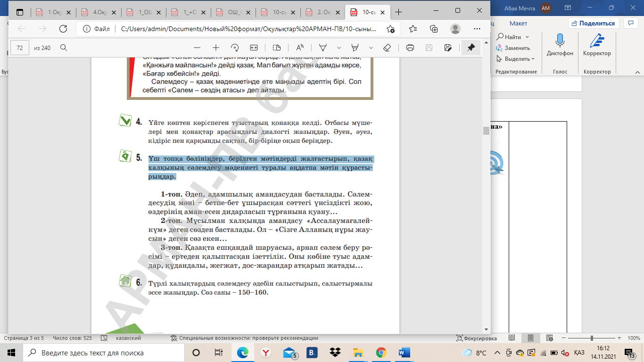Open the Word Editor (Корректор) tool
The image size is (644, 362).
pos(597,45)
